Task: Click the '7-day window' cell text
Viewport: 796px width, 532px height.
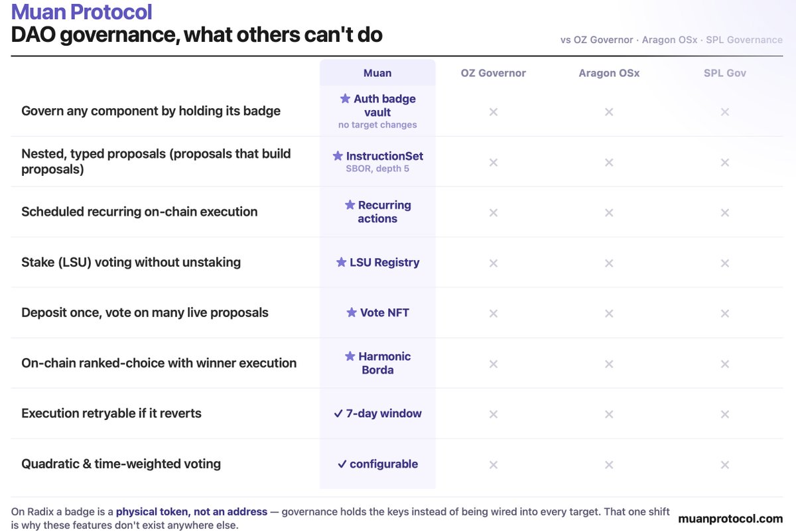Action: coord(384,413)
